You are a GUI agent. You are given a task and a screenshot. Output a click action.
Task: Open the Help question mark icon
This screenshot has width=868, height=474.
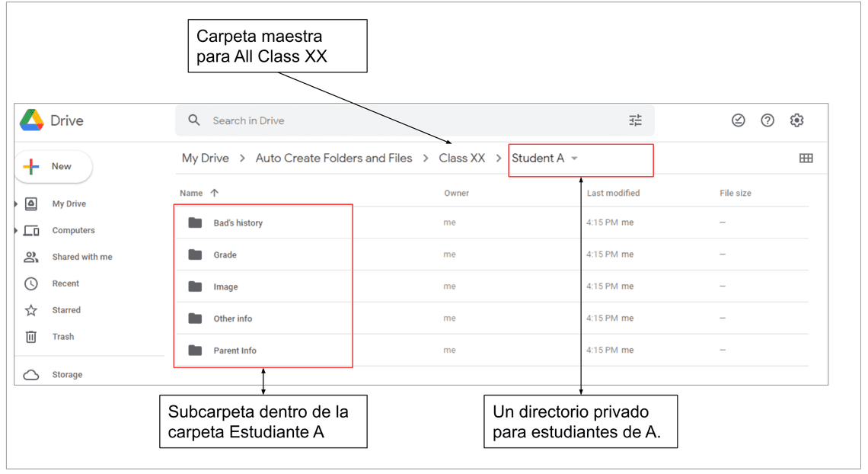click(x=767, y=120)
